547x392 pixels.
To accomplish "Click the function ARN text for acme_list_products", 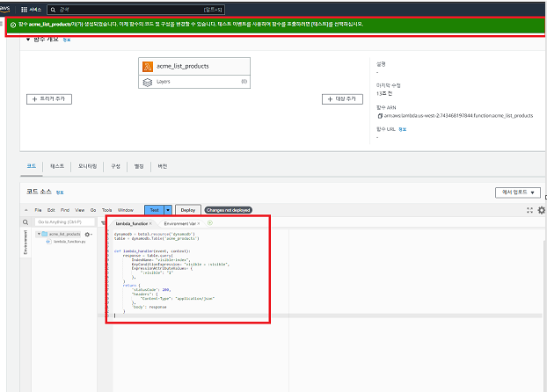I will pos(458,115).
